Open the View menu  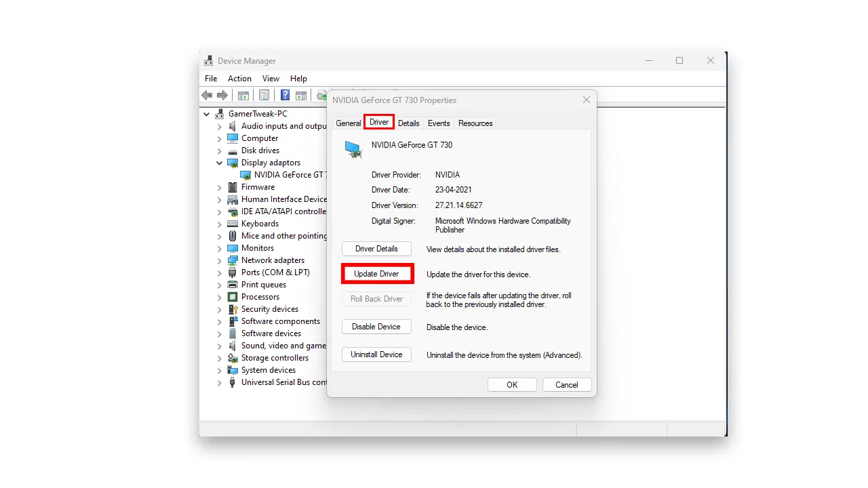[x=271, y=79]
